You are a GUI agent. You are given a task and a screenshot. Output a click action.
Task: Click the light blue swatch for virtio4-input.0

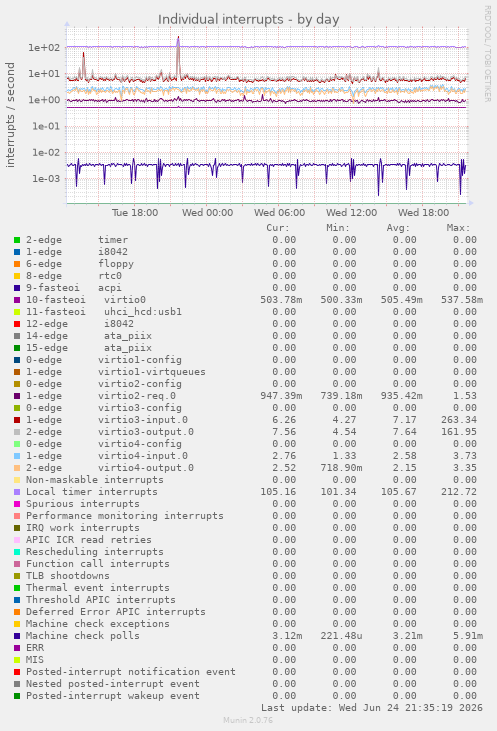click(17, 456)
